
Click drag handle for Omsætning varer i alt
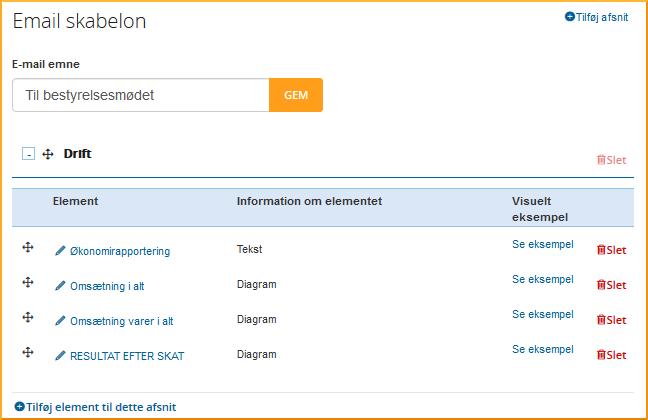pos(28,318)
